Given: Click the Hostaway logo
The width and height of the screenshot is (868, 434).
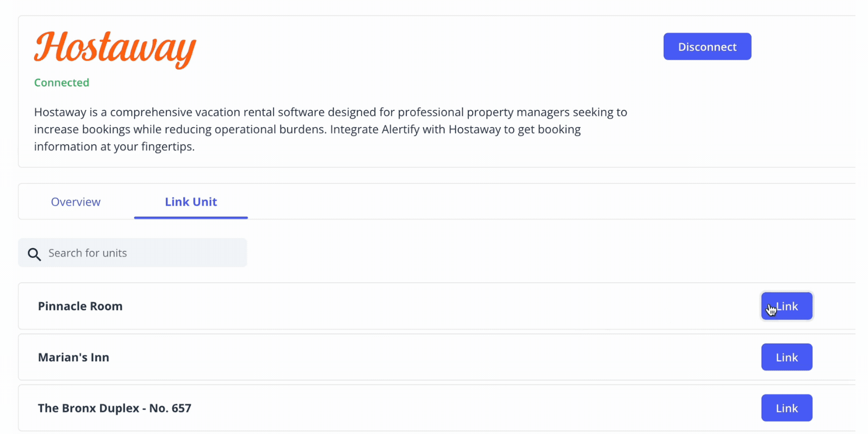Looking at the screenshot, I should [x=115, y=48].
